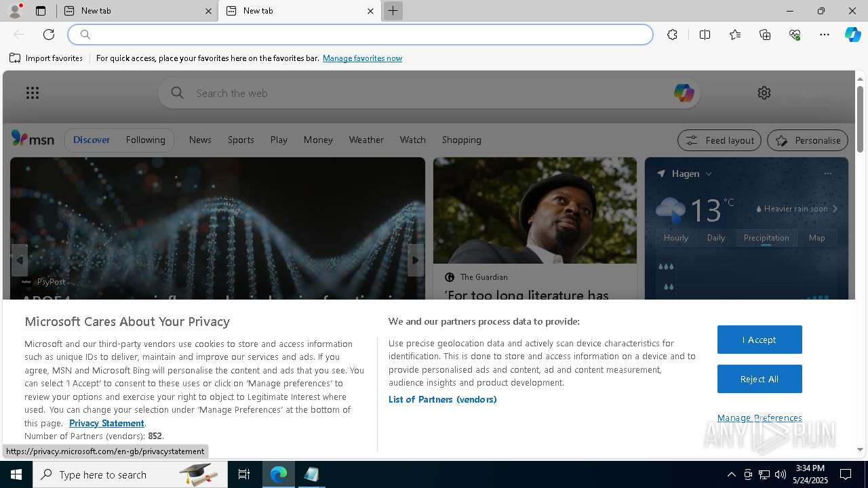Select the Daily weather tab
This screenshot has width=868, height=488.
pos(716,238)
